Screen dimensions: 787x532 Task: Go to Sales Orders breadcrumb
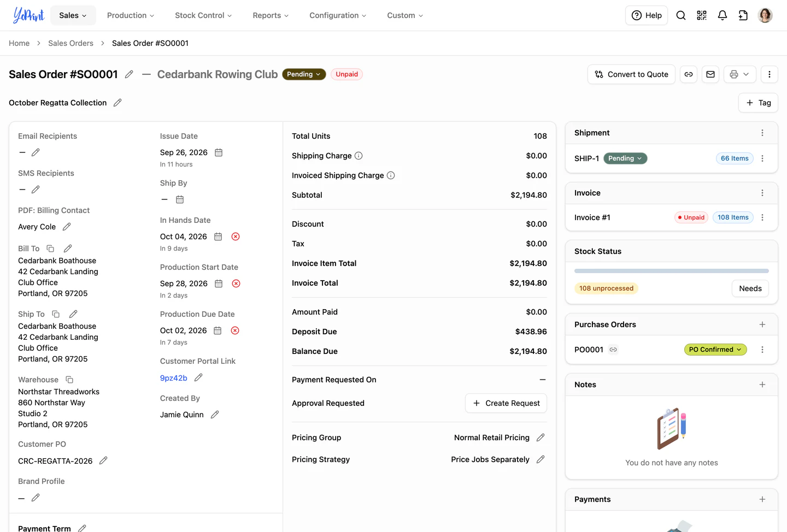click(x=71, y=43)
